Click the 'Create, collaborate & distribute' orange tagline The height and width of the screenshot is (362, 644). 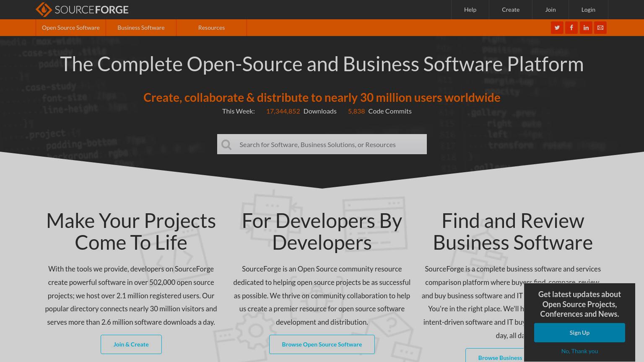(322, 98)
